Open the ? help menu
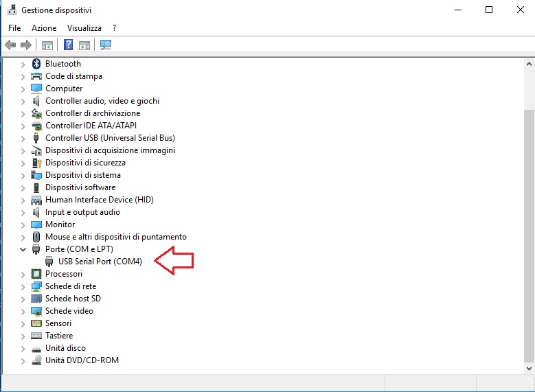Screen dimensions: 535x392 pos(114,28)
